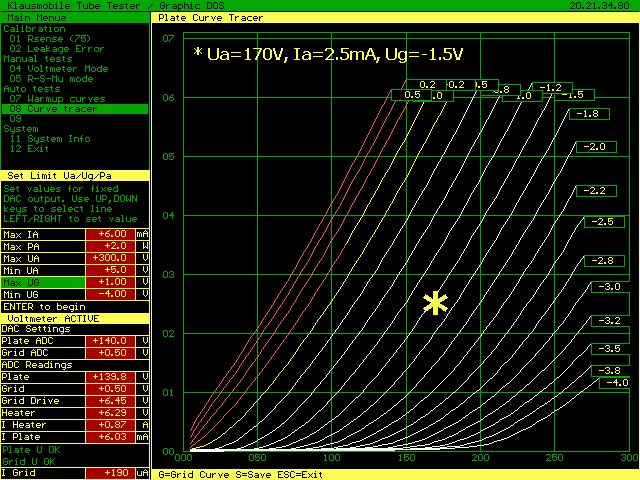
Task: Click the Grid Drive reading +6.45
Action: pos(110,401)
